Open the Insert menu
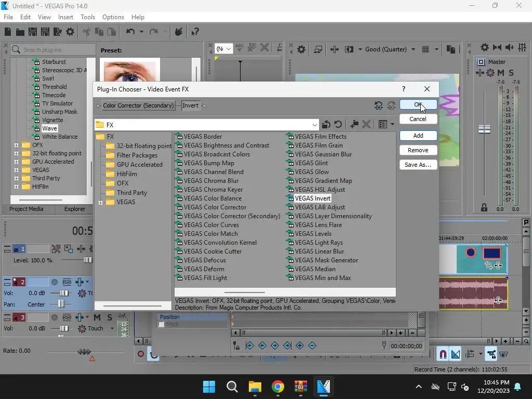 click(x=65, y=17)
